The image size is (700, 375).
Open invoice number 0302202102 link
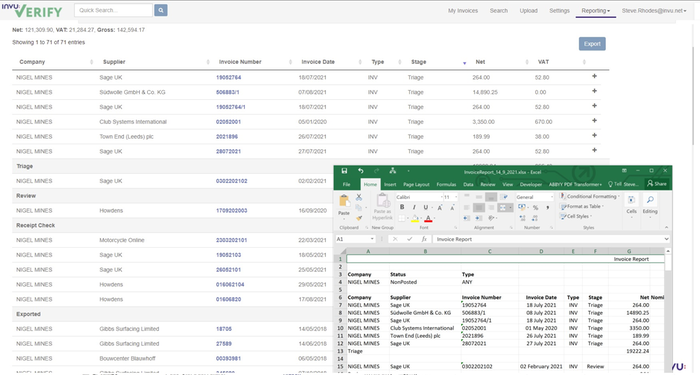pyautogui.click(x=231, y=181)
